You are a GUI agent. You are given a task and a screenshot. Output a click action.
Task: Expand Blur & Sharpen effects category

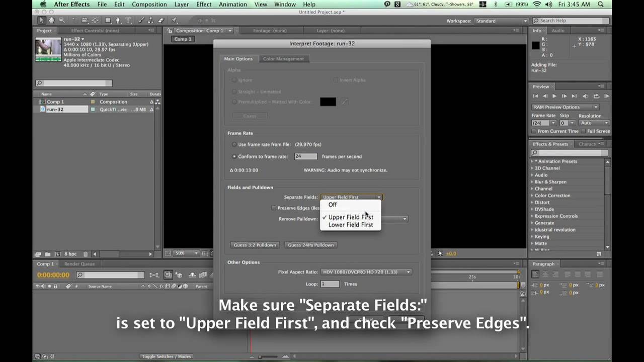click(532, 182)
